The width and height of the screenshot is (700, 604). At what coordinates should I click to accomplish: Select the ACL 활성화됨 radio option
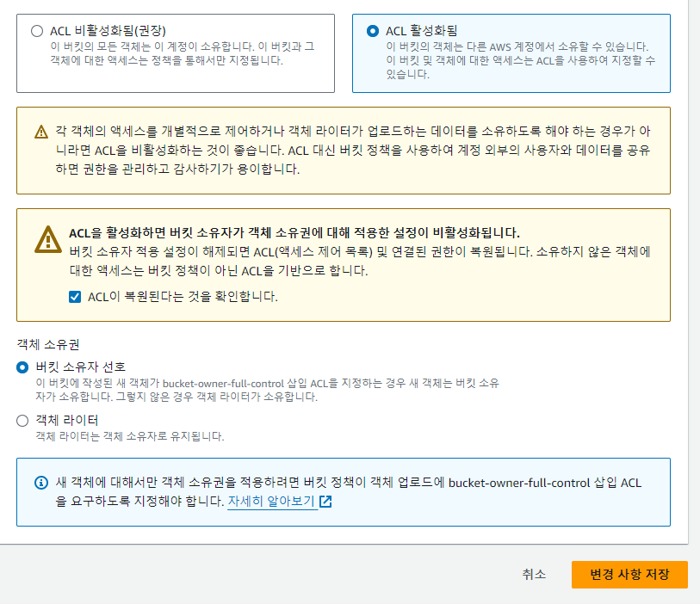(x=373, y=31)
